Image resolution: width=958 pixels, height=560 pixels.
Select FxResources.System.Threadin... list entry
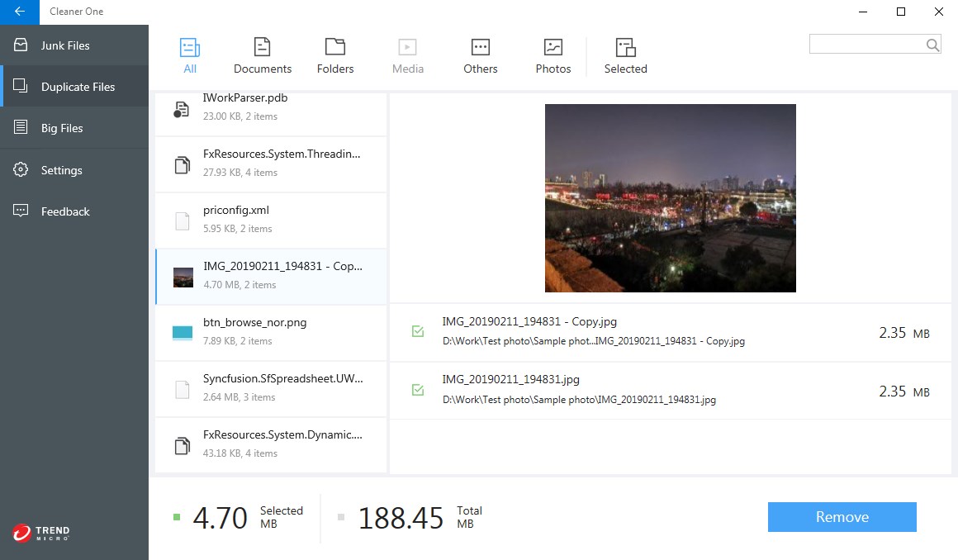coord(271,164)
